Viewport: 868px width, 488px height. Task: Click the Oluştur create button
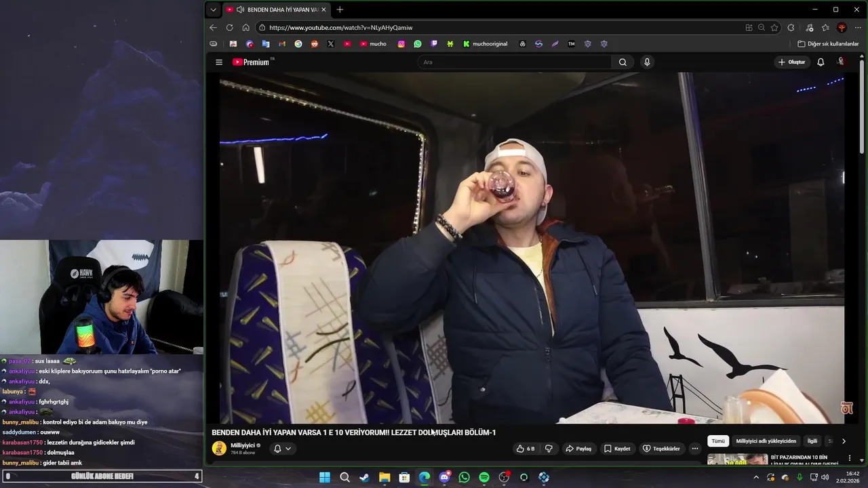[x=791, y=62]
